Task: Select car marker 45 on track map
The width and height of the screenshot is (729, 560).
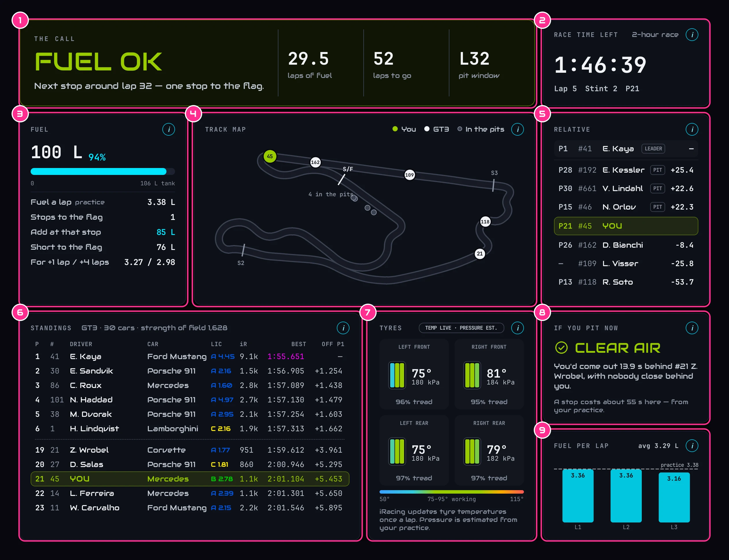Action: point(270,156)
